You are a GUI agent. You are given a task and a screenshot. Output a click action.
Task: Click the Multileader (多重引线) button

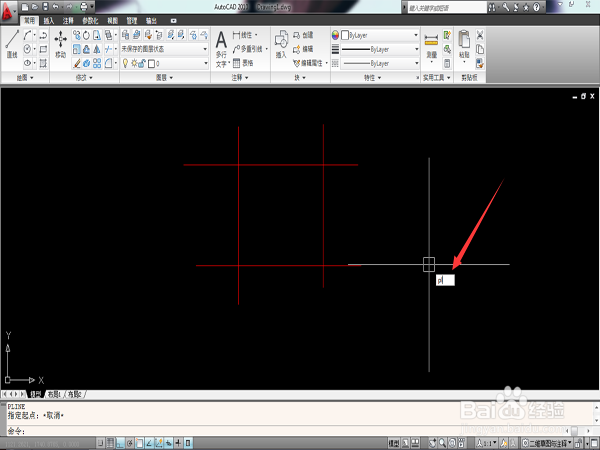[x=248, y=49]
